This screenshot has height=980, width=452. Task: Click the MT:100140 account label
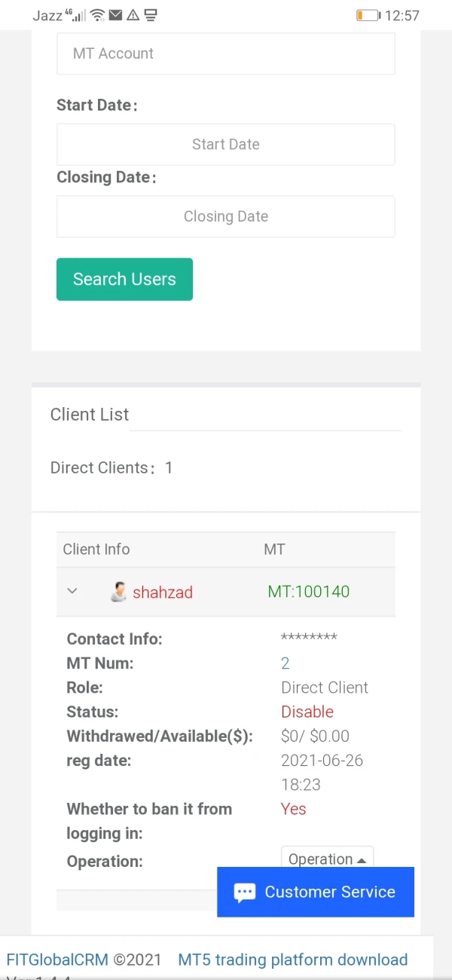pyautogui.click(x=309, y=592)
